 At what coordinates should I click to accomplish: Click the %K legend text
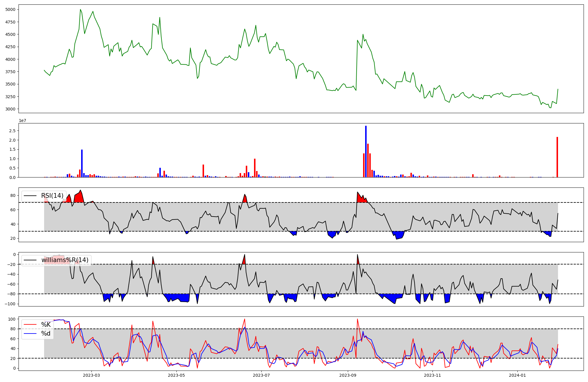46,325
